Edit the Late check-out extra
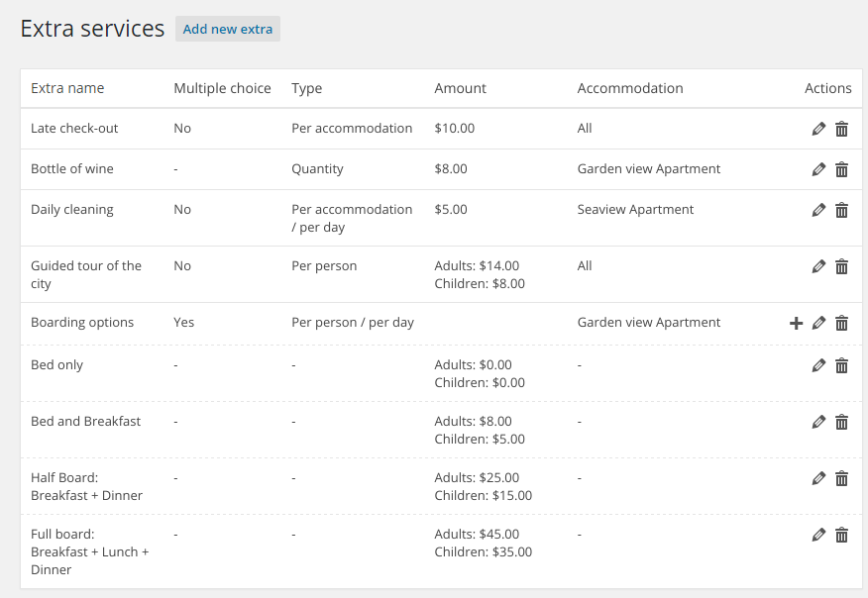Screen dimensions: 868x598 [818, 129]
